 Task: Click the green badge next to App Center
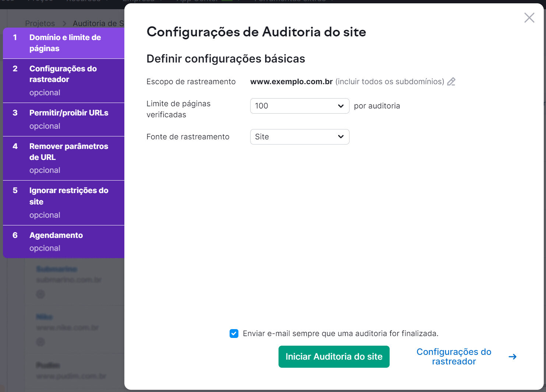tap(228, 1)
